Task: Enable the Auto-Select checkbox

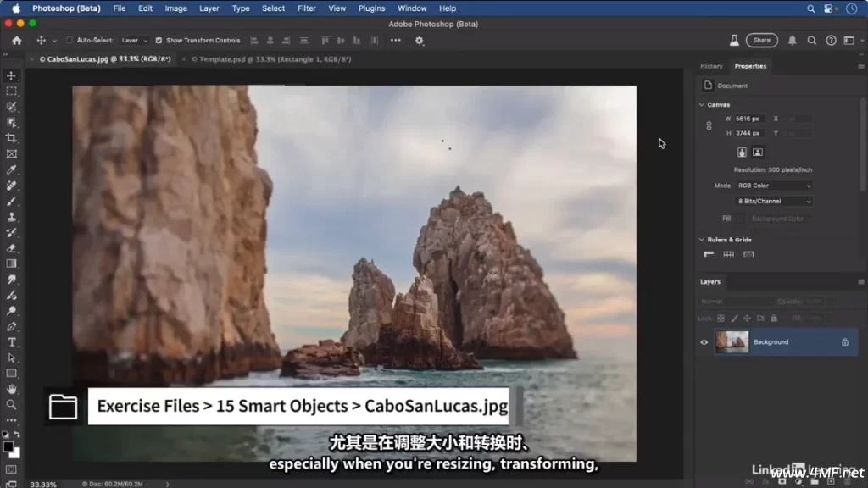Action: click(x=69, y=40)
